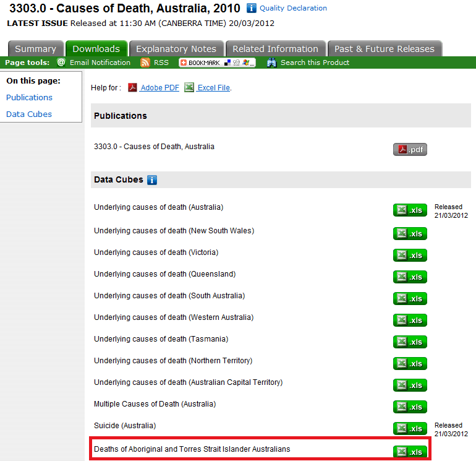Download the Suicide (Australia) xls file
The height and width of the screenshot is (461, 476).
[410, 428]
